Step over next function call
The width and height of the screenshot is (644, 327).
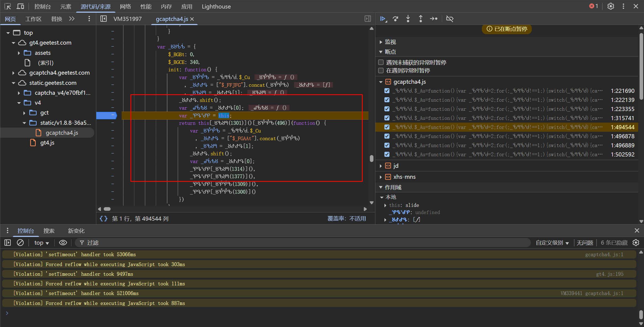(x=396, y=19)
